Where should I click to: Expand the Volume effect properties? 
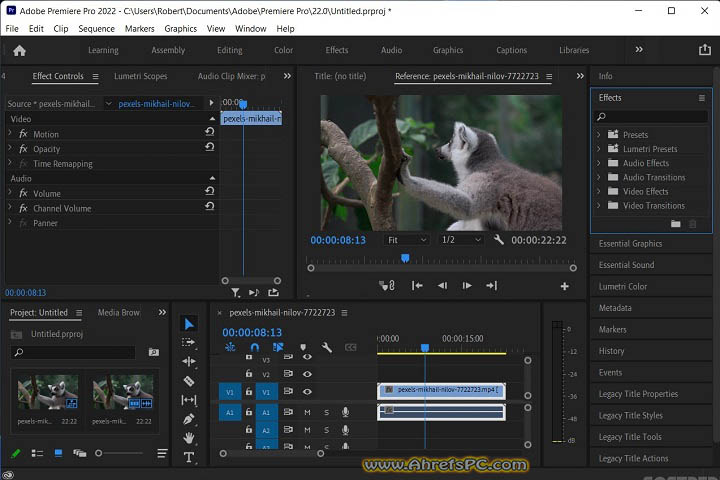10,192
